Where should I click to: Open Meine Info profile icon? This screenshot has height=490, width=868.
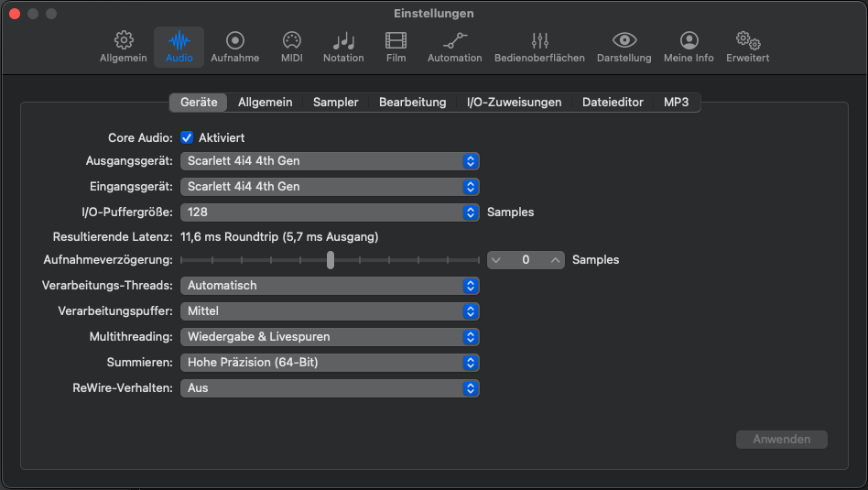[689, 41]
